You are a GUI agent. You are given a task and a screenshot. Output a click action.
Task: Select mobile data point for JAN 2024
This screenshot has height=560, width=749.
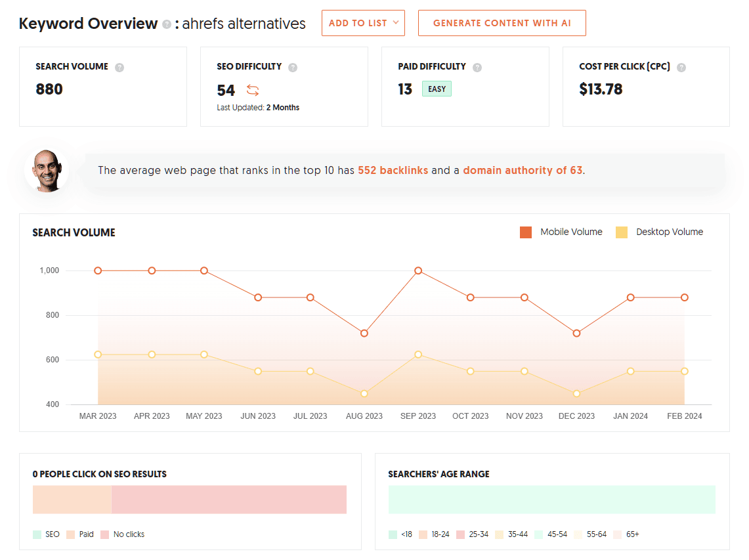631,297
